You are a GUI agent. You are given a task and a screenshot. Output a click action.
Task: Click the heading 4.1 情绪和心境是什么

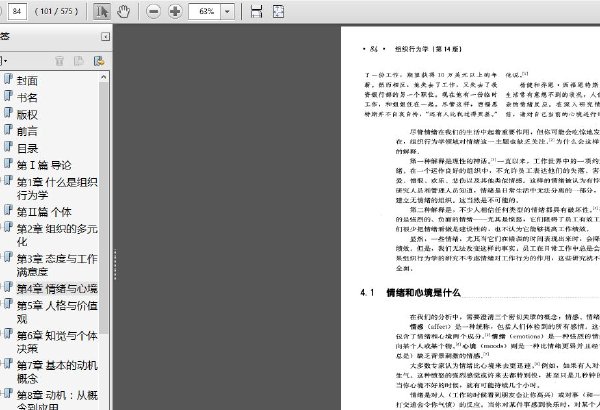point(410,293)
